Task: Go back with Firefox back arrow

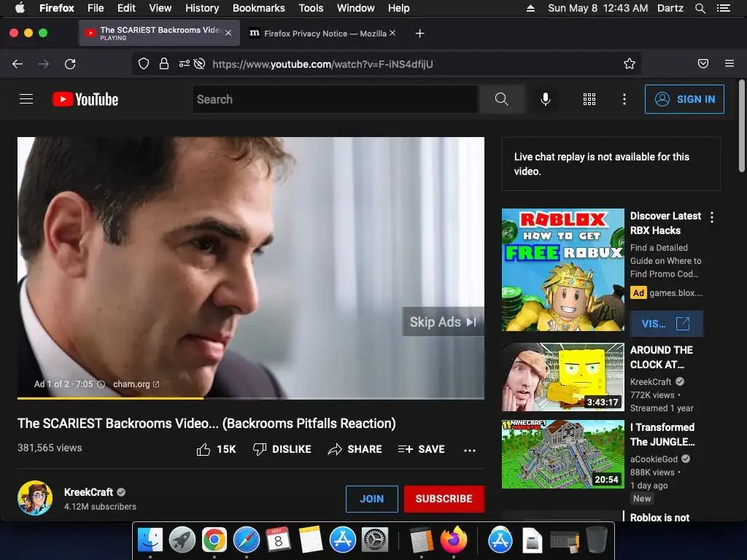Action: tap(18, 64)
